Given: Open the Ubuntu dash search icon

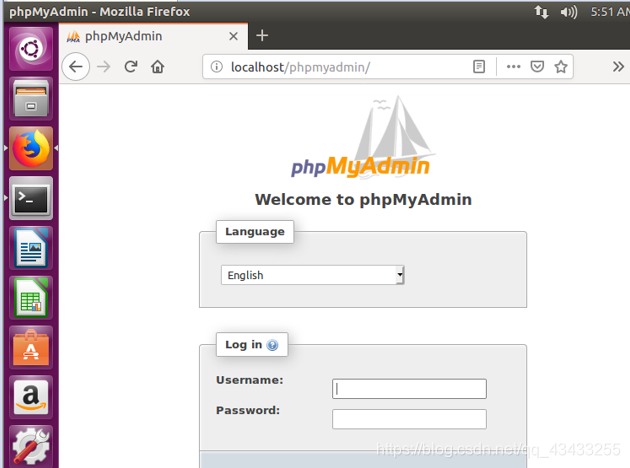Looking at the screenshot, I should click(31, 49).
